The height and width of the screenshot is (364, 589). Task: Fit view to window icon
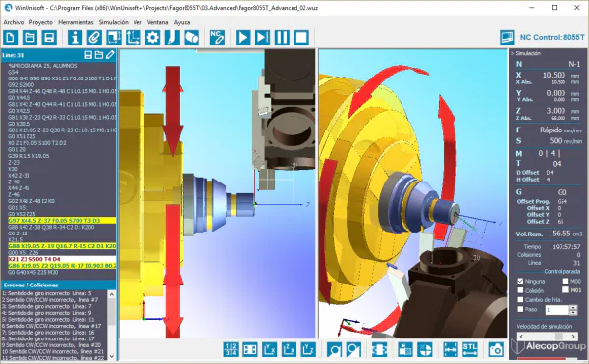(x=379, y=349)
